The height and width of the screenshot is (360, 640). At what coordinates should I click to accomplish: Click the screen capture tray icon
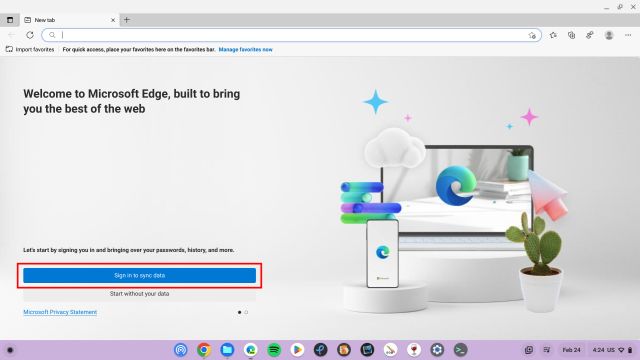(529, 350)
